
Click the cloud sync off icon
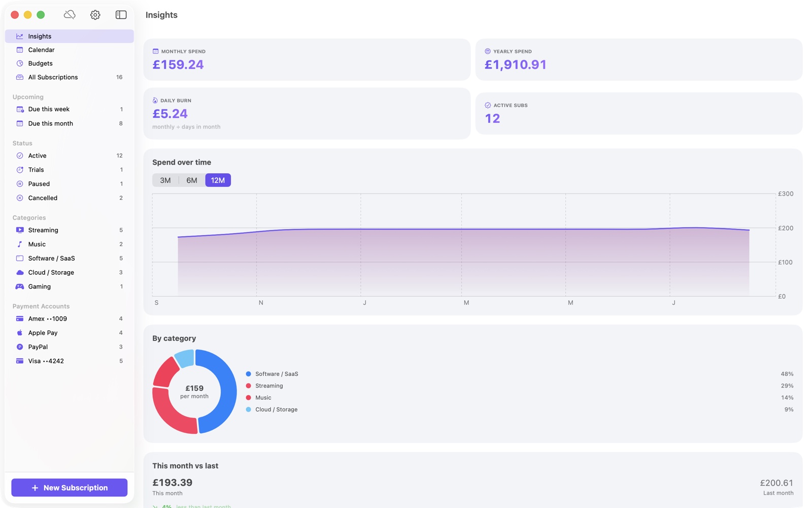click(x=70, y=15)
